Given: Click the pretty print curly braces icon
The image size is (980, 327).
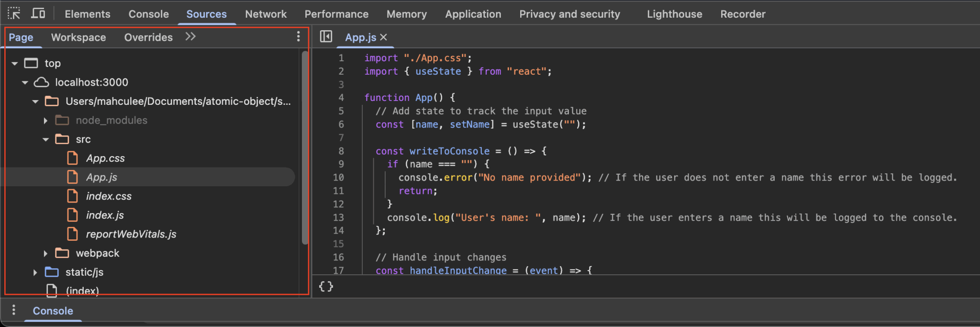Looking at the screenshot, I should pyautogui.click(x=326, y=286).
